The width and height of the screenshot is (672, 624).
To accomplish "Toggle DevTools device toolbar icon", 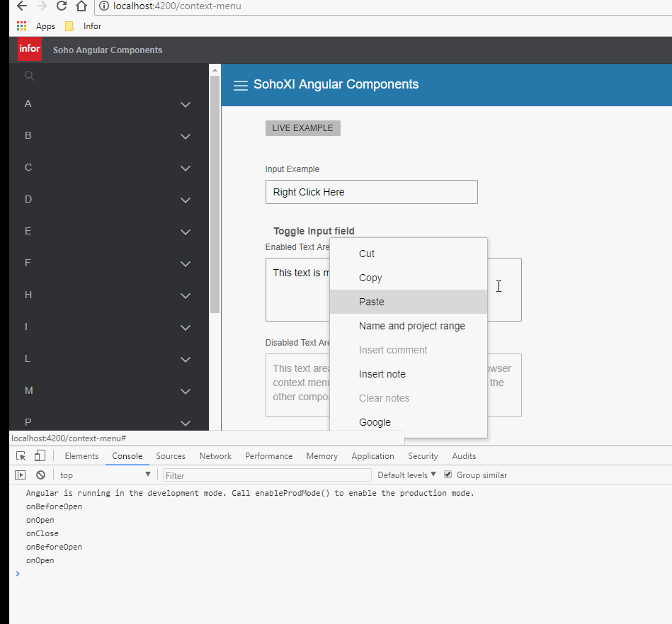I will (x=40, y=455).
